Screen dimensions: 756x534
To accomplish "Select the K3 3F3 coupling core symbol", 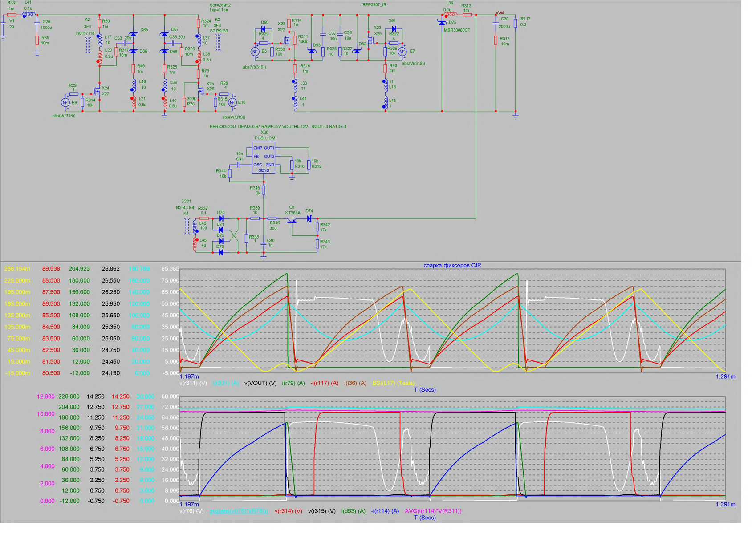I will click(x=218, y=43).
